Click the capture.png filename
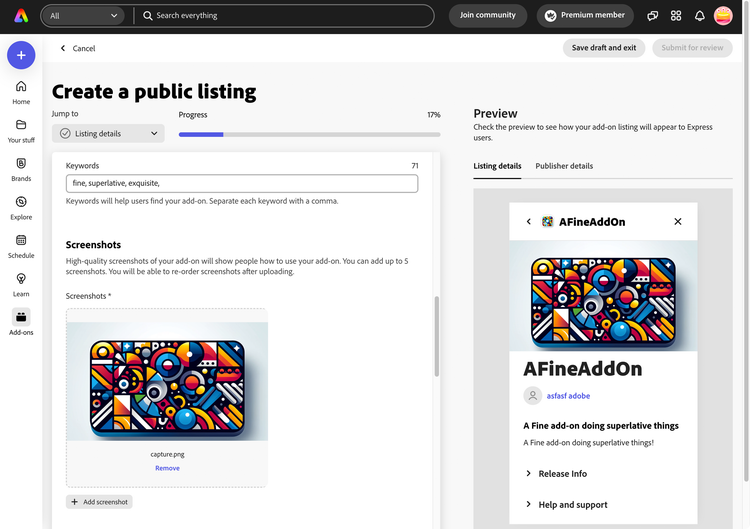 [x=167, y=454]
